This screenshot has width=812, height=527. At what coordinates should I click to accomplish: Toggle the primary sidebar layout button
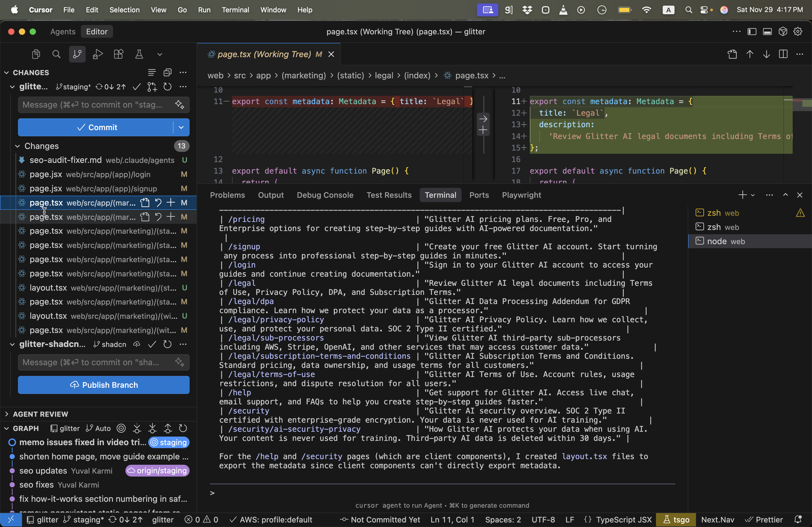pos(752,32)
